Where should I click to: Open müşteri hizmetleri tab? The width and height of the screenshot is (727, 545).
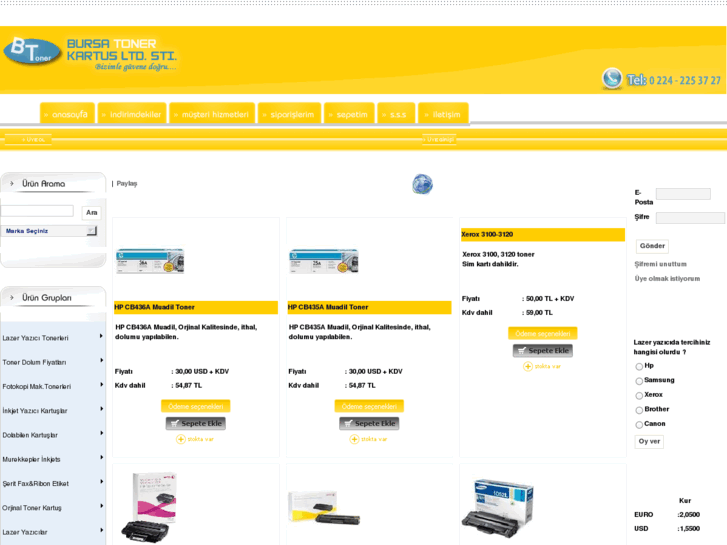(212, 113)
